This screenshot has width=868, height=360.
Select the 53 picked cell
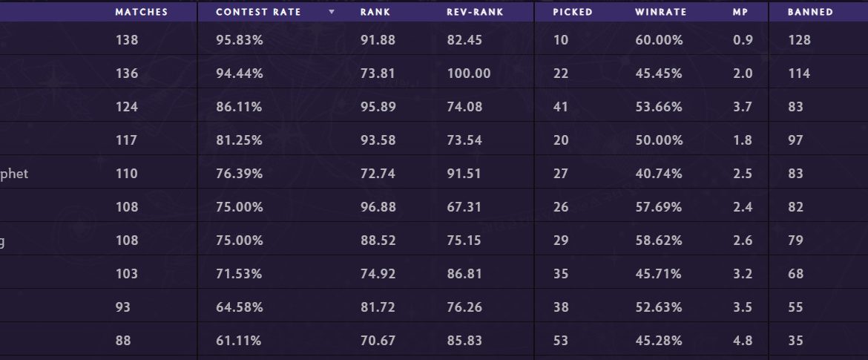[x=561, y=341]
